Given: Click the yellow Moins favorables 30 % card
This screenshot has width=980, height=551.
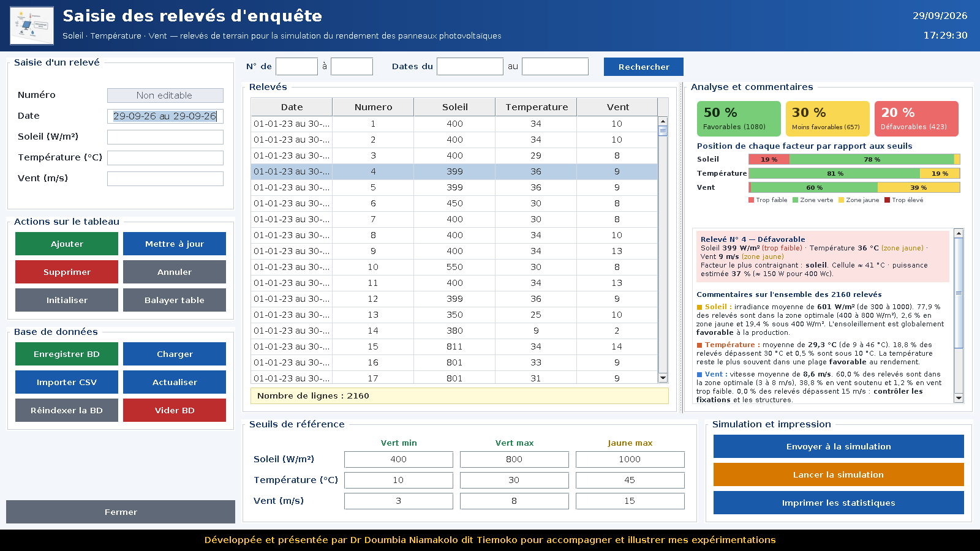Looking at the screenshot, I should pyautogui.click(x=827, y=119).
